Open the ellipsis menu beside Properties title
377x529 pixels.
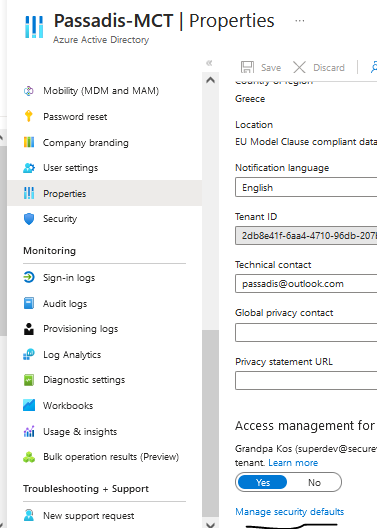pyautogui.click(x=299, y=21)
